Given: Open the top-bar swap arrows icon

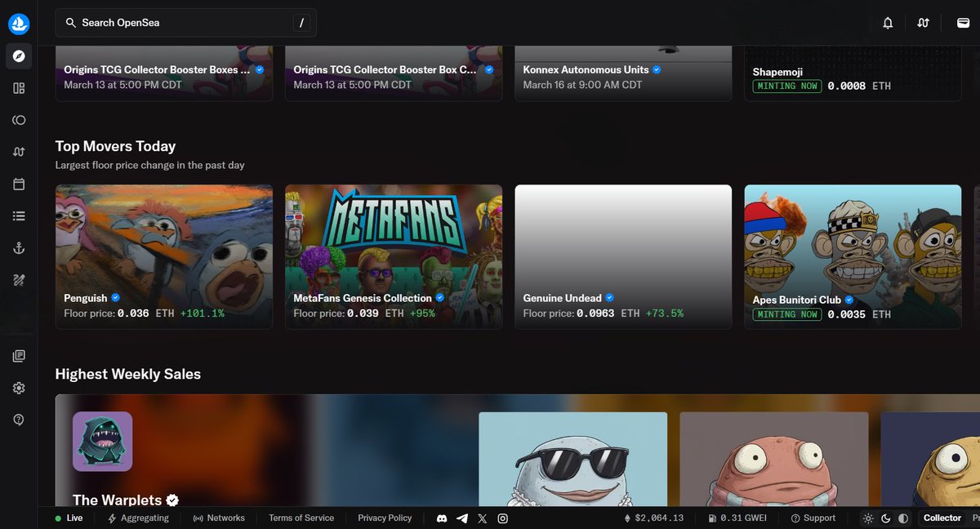Looking at the screenshot, I should pos(924,23).
